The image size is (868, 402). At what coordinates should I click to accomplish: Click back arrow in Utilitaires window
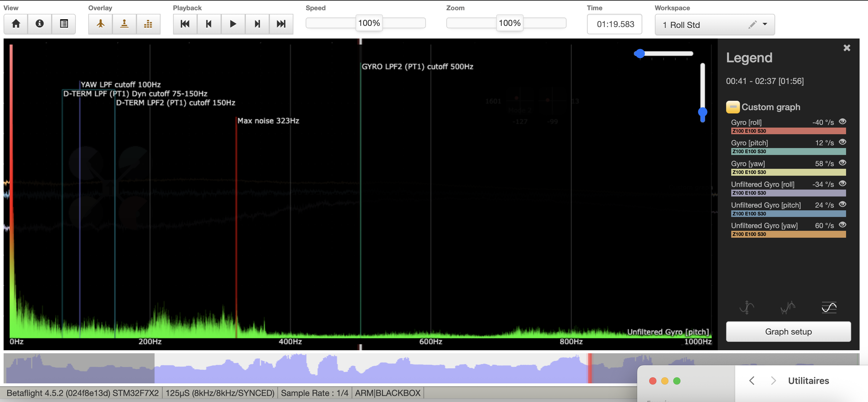pos(752,381)
